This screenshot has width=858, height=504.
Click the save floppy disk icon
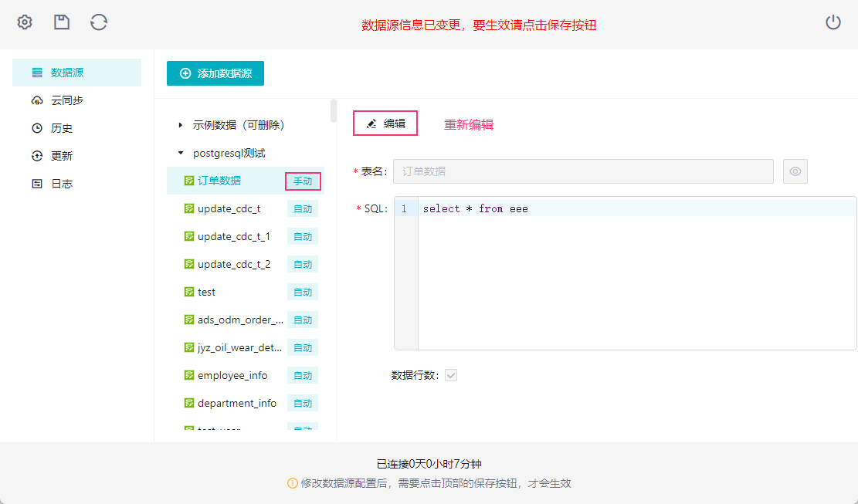(62, 22)
